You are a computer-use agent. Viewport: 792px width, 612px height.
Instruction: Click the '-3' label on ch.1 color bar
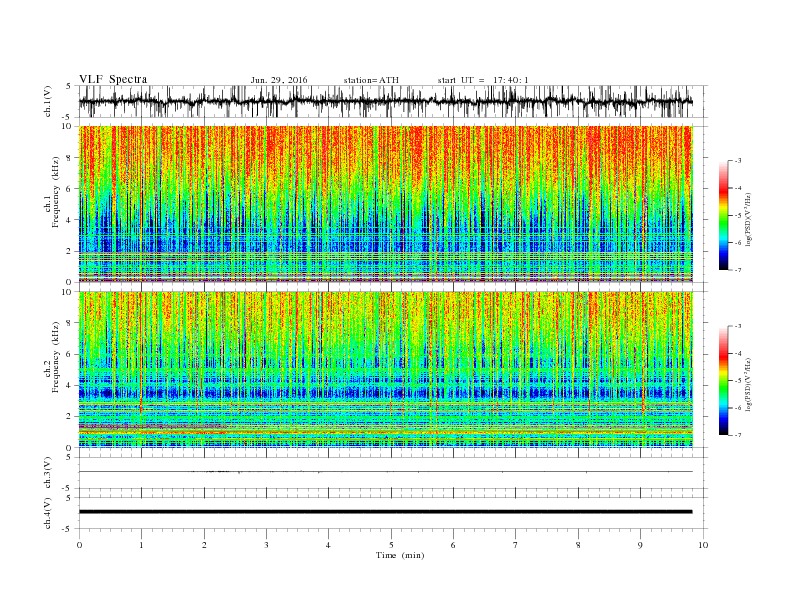click(x=737, y=161)
